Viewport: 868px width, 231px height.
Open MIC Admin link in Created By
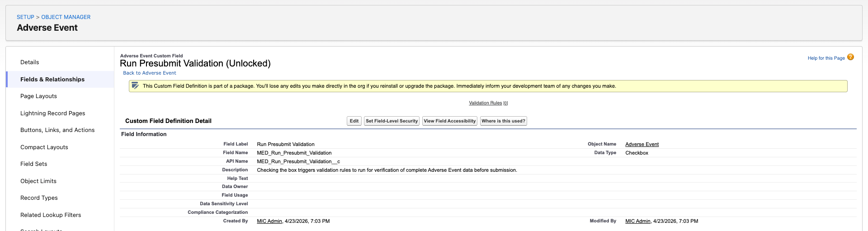click(x=269, y=221)
